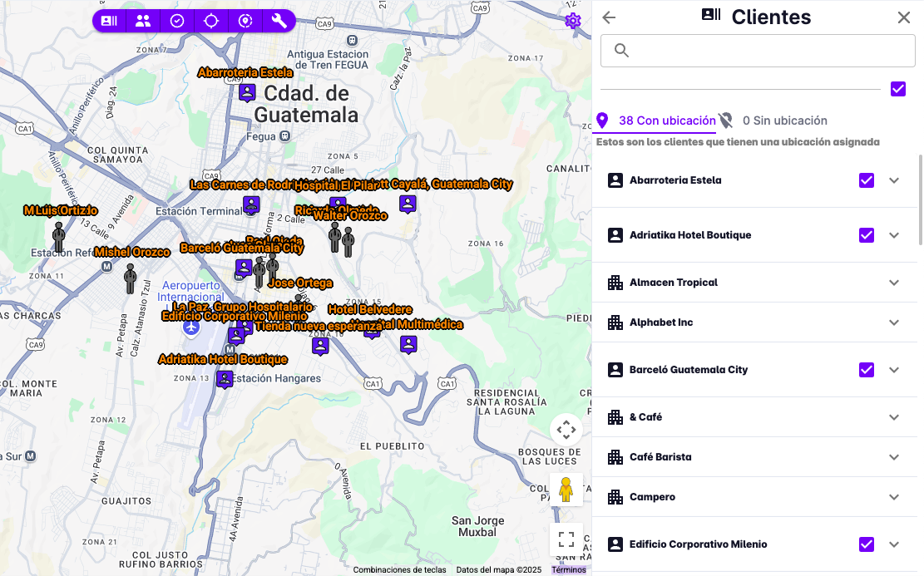The image size is (924, 576).
Task: Open the Términos link on map
Action: (569, 570)
